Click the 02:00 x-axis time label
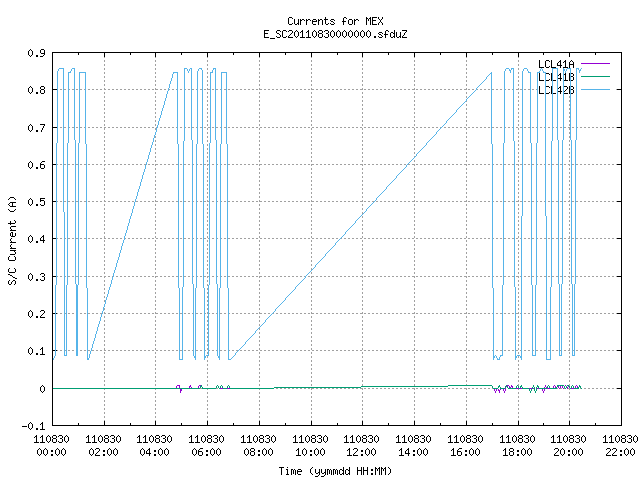This screenshot has width=640, height=480. coord(103,452)
